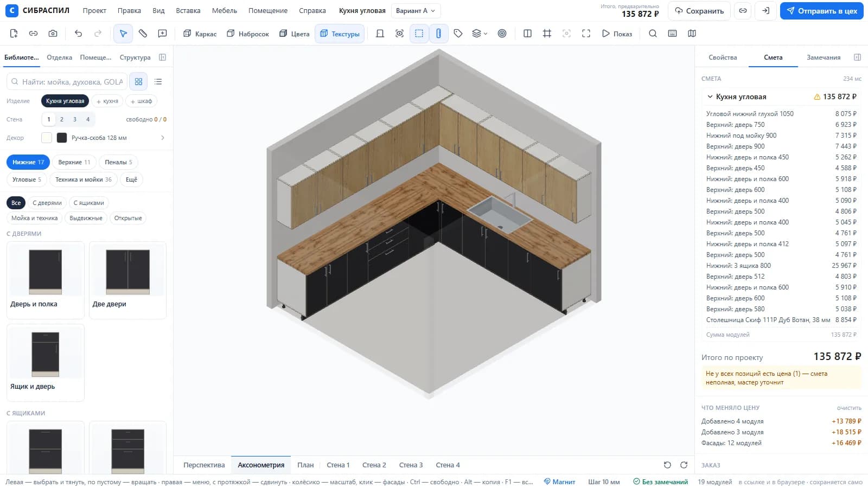The height and width of the screenshot is (488, 868).
Task: Click the new project file icon
Action: 14,34
